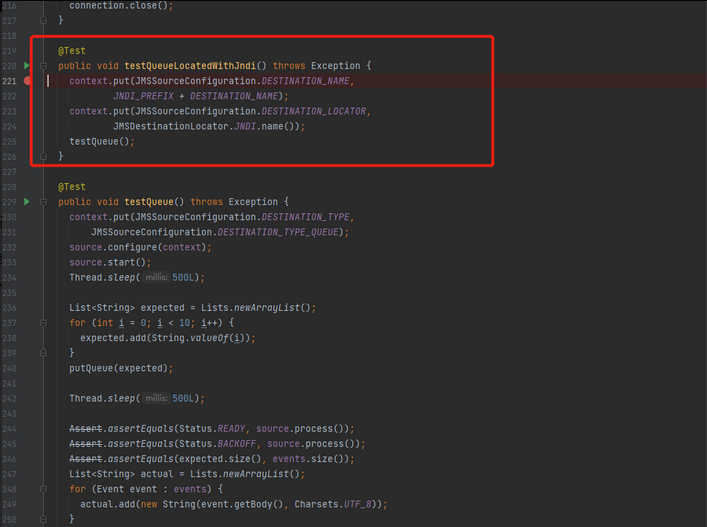Click source.configure(context) on line 232

click(x=138, y=247)
